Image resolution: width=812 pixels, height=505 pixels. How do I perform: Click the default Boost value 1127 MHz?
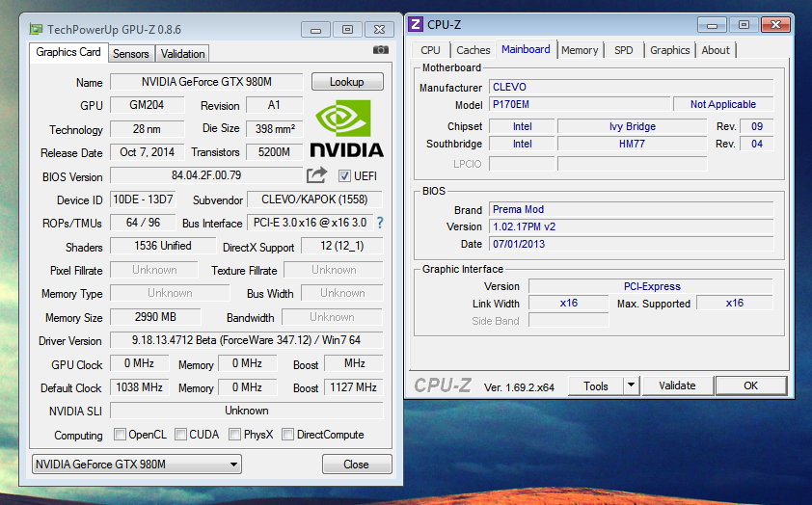point(353,387)
